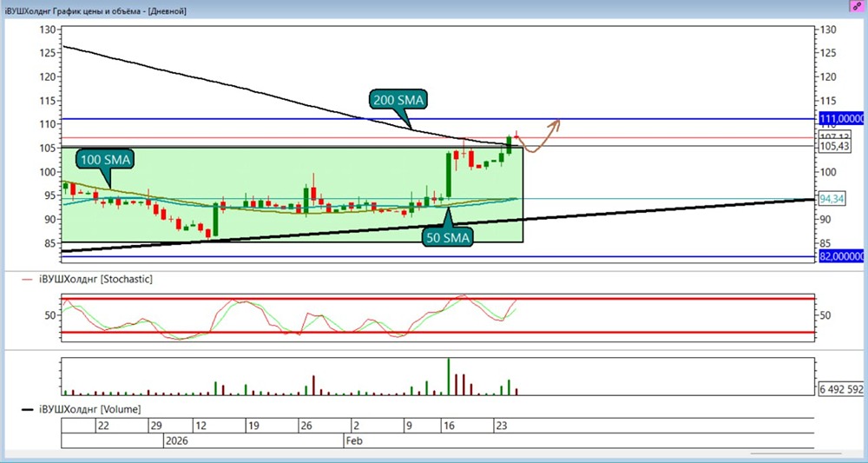This screenshot has height=463, width=868.
Task: Click date 23 on the time axis
Action: (501, 426)
